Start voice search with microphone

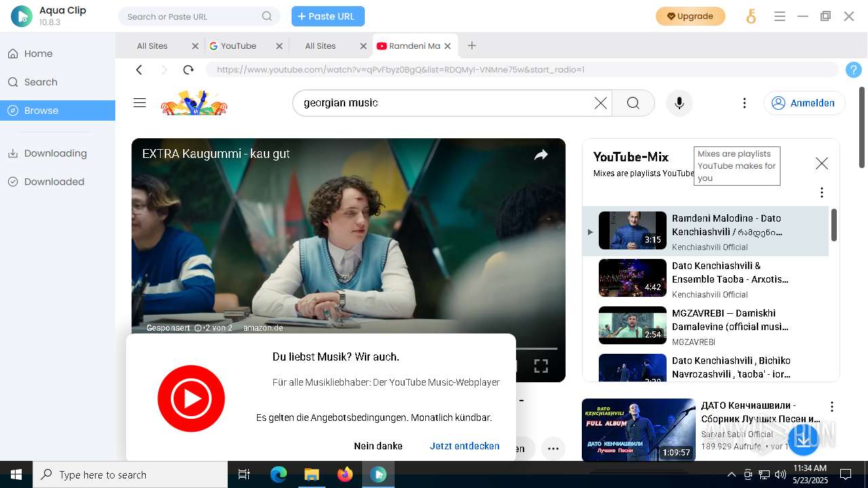click(x=679, y=103)
